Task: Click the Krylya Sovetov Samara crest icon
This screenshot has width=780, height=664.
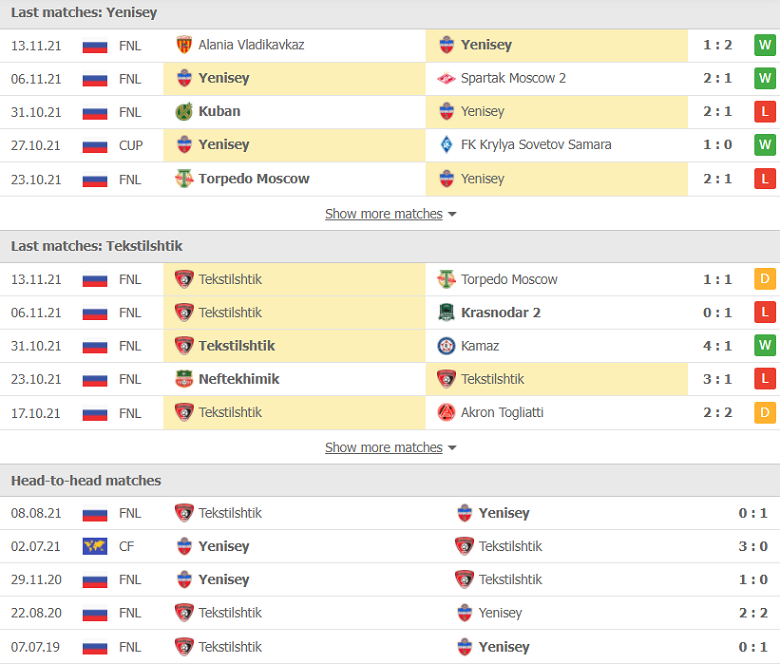Action: tap(446, 145)
